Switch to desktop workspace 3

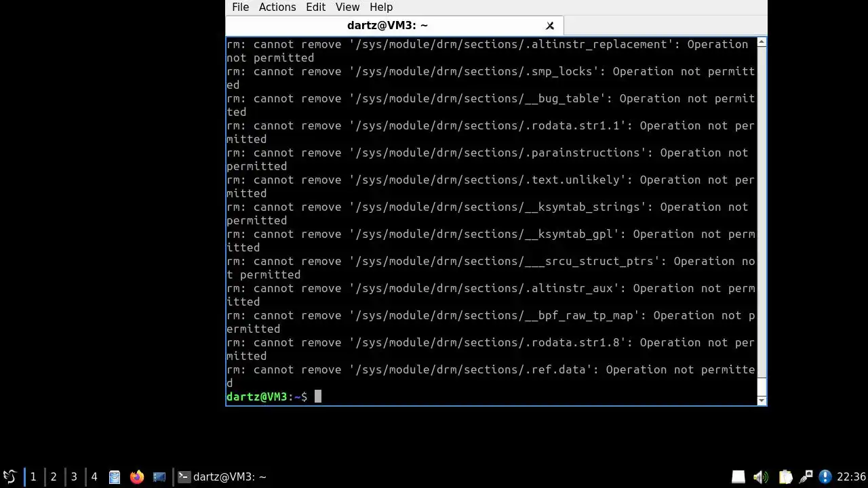pos(74,476)
